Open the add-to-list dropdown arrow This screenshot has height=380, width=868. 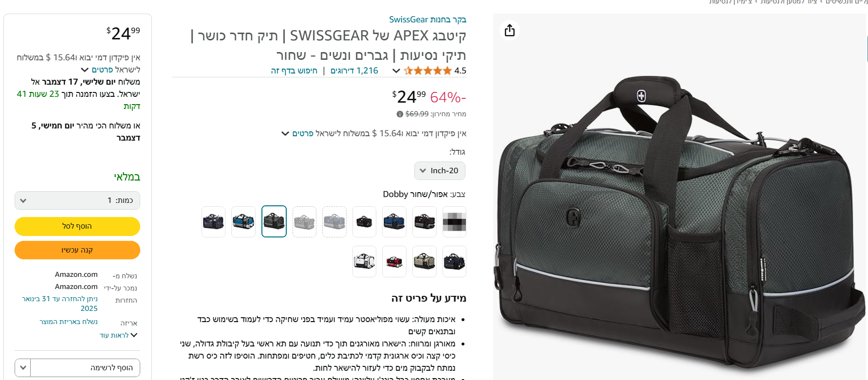pos(23,368)
